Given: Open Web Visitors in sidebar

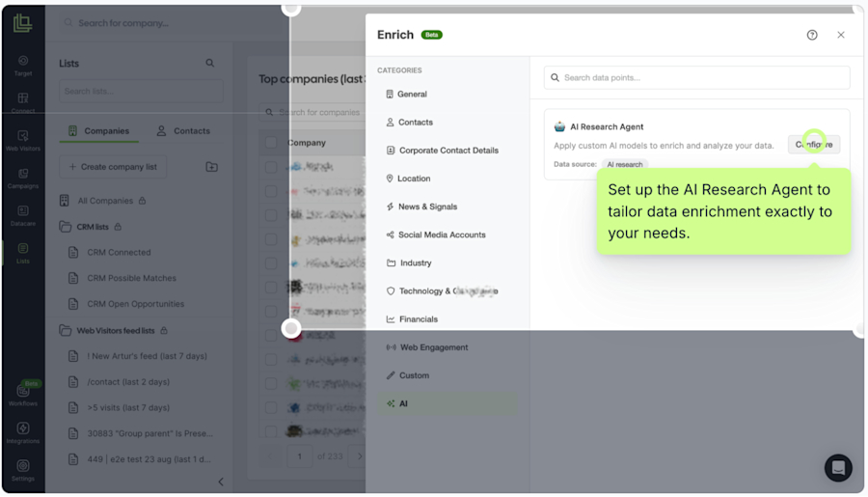Looking at the screenshot, I should (x=23, y=141).
